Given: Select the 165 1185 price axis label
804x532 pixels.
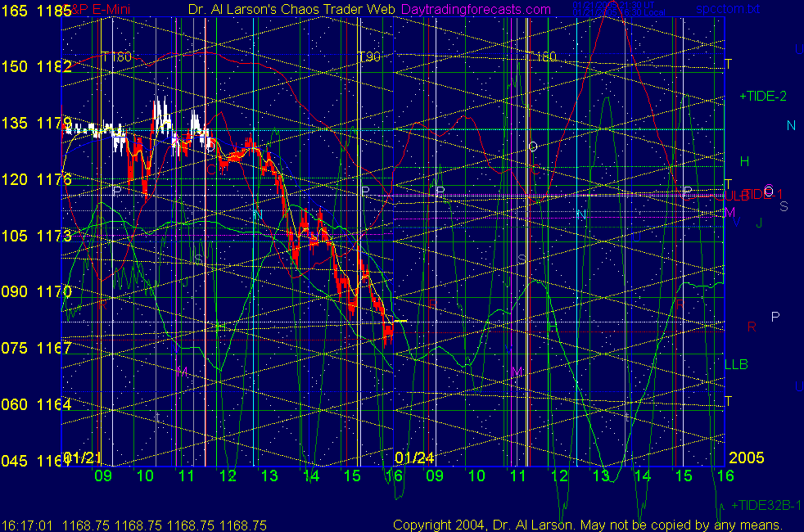Looking at the screenshot, I should 36,11.
